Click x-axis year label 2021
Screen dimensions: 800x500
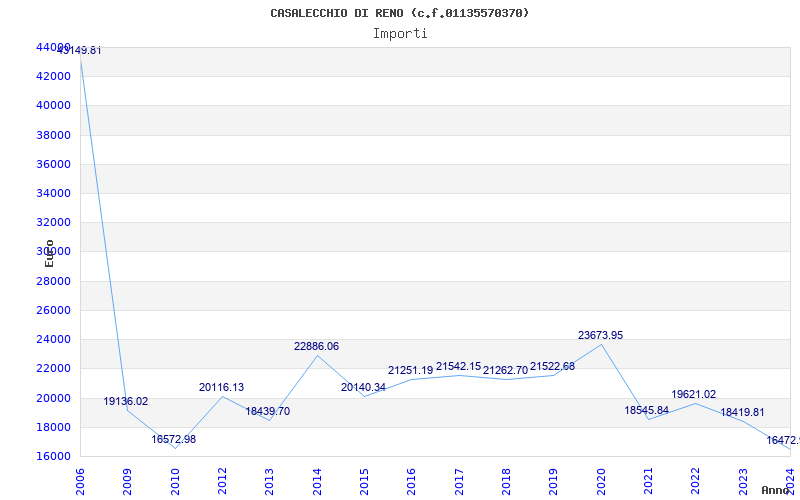(648, 482)
